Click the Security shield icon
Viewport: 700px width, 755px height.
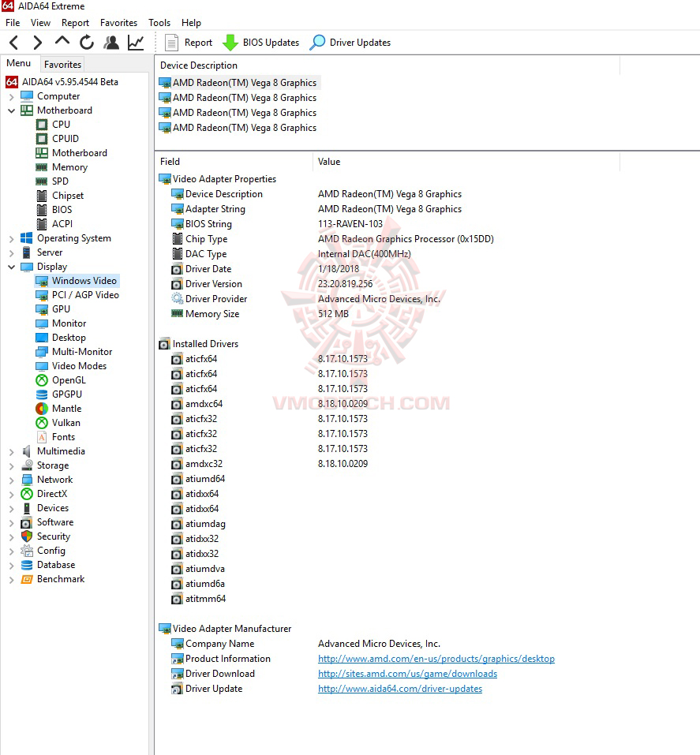(x=27, y=536)
